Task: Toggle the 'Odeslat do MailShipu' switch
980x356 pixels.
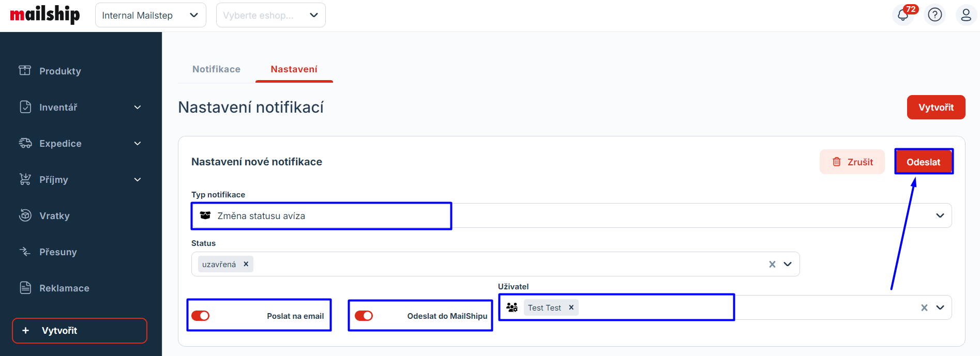Action: click(364, 316)
